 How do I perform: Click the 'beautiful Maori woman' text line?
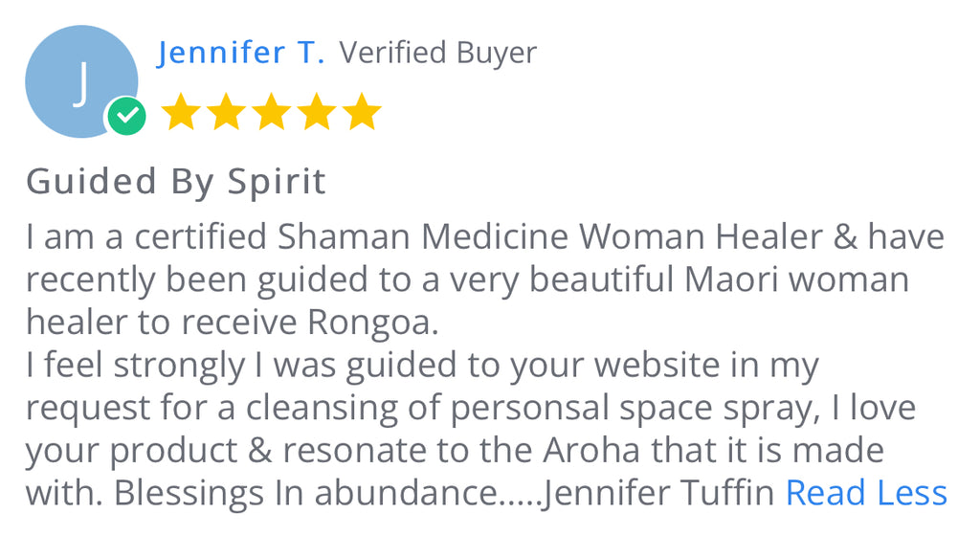(x=719, y=279)
